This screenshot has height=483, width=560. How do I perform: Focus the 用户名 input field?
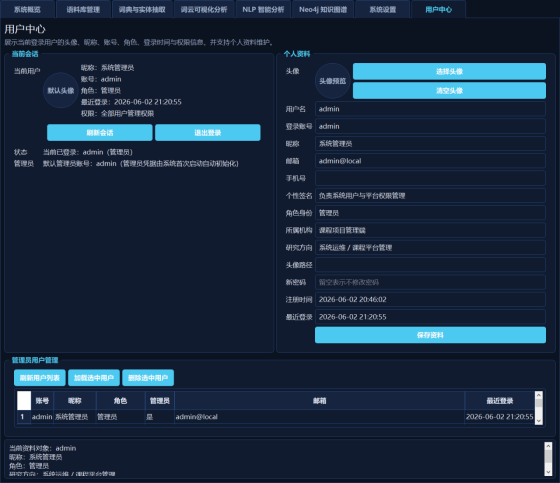click(x=430, y=109)
